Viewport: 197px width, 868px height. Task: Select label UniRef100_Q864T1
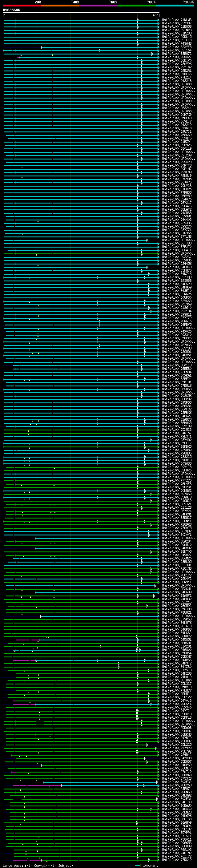[x=177, y=250]
